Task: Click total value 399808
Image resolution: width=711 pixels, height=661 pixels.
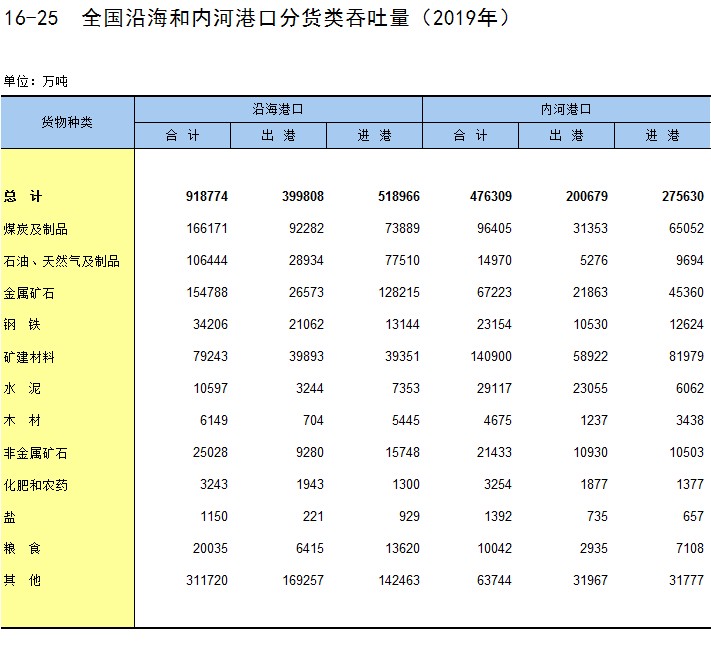Action: pos(303,196)
